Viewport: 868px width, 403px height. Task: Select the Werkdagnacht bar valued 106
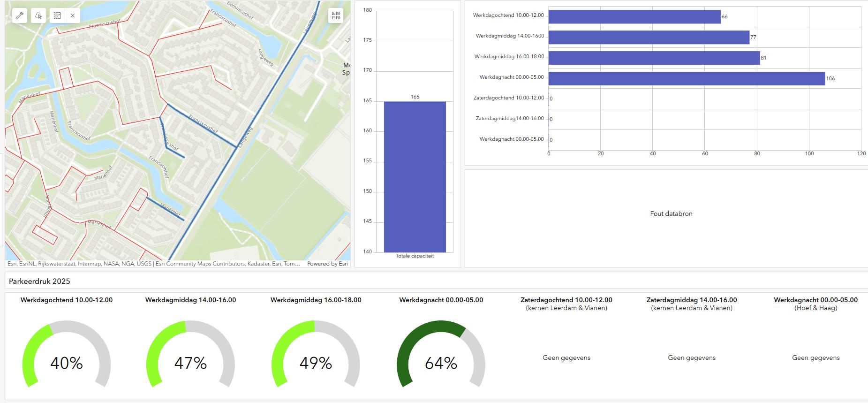686,78
